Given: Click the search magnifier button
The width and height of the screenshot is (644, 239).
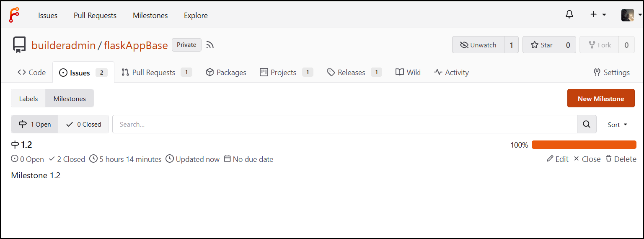Looking at the screenshot, I should pyautogui.click(x=587, y=124).
